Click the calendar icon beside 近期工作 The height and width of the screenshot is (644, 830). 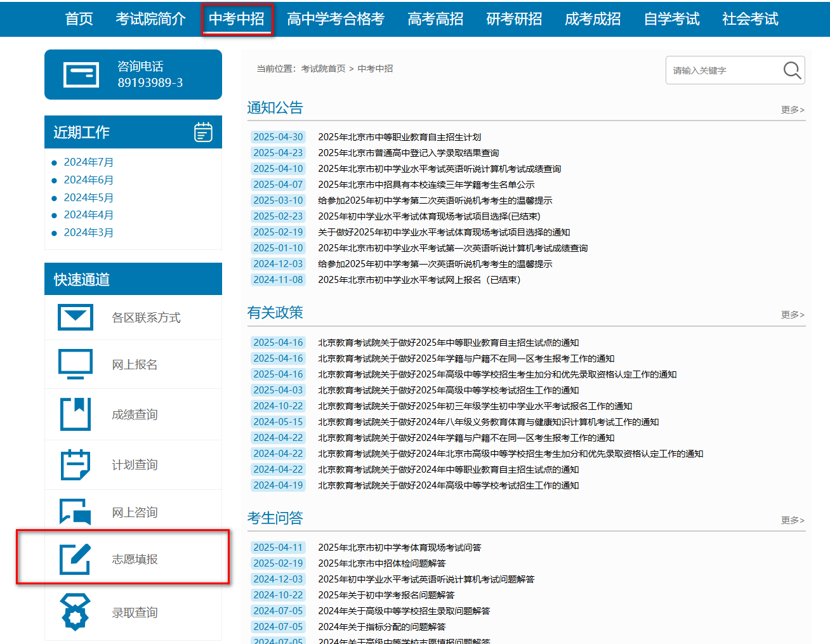(202, 131)
